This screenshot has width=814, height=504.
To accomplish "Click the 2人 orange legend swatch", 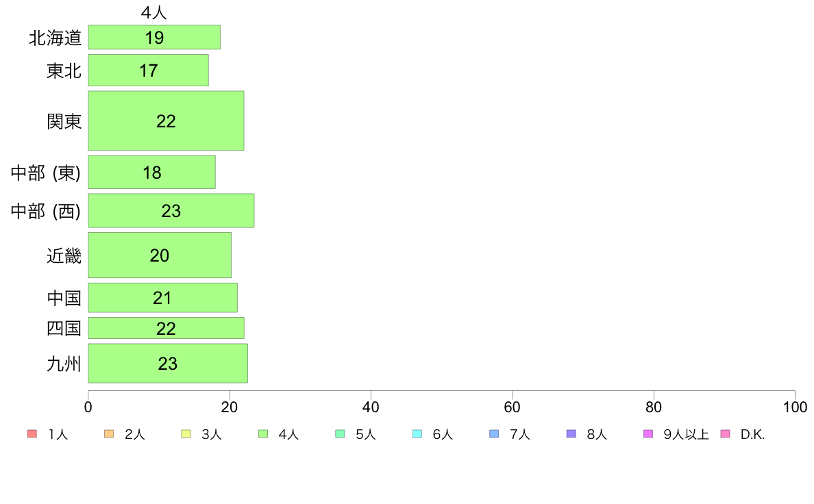I will [x=109, y=434].
